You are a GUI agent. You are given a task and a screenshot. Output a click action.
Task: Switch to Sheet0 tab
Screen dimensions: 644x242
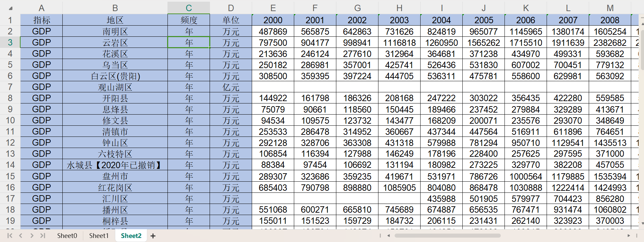[x=67, y=236]
